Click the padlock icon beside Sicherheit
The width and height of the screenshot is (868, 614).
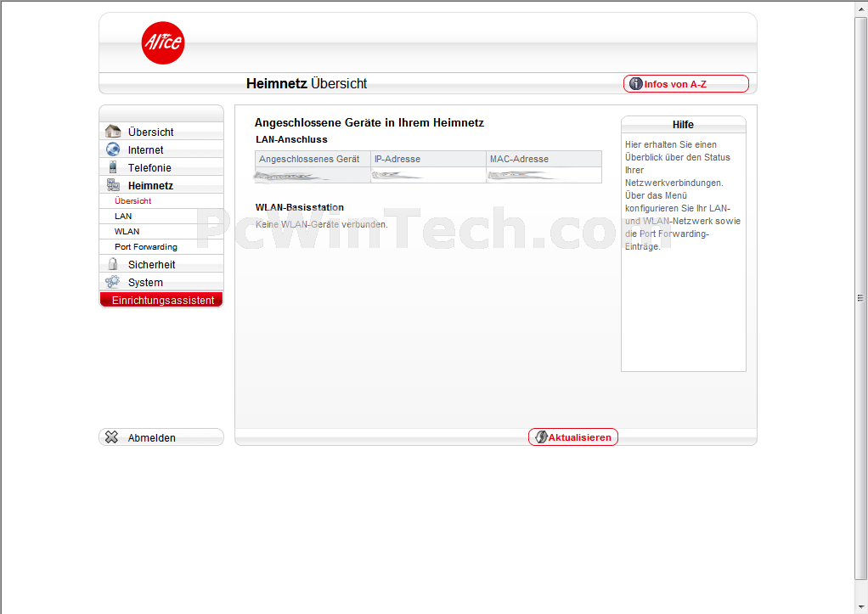tap(113, 263)
